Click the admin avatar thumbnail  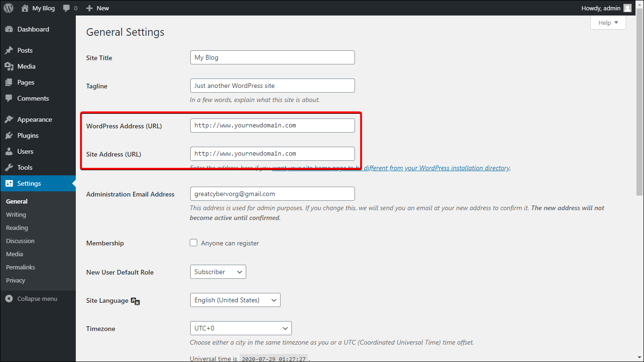click(627, 8)
